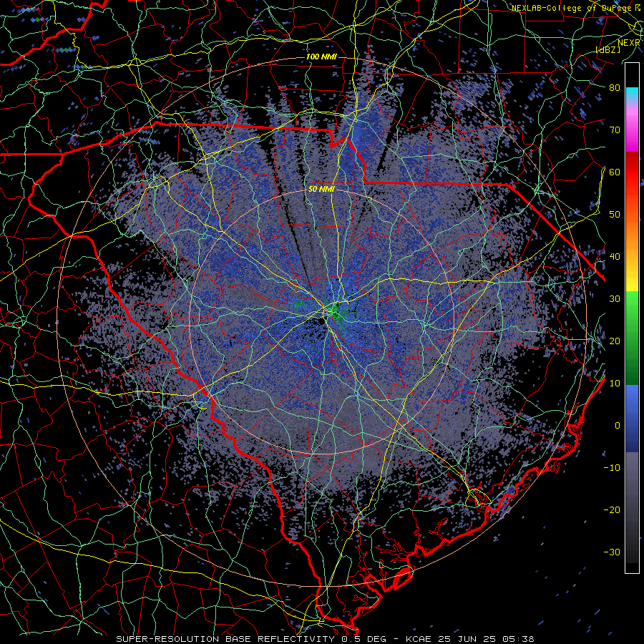Click the '70' value on the dBZ scale
The width and height of the screenshot is (644, 644).
[615, 130]
